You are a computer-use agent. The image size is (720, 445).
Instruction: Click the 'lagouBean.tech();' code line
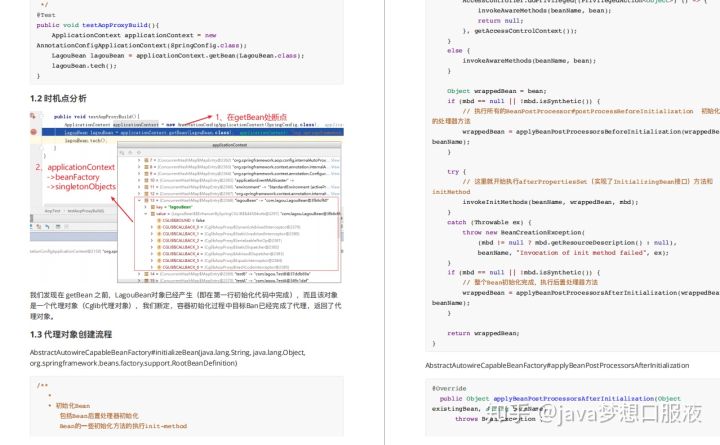84,66
